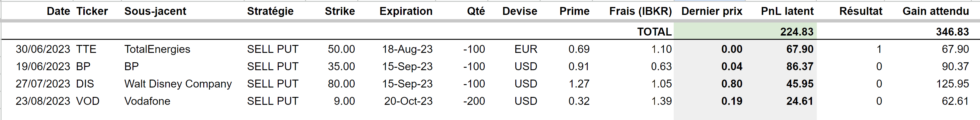Click the DIS last price 0.80

tap(731, 84)
